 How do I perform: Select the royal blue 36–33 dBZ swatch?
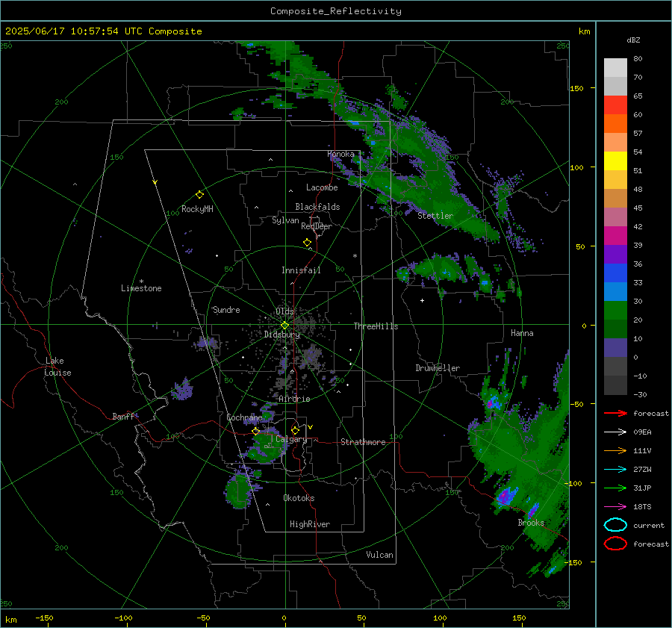[615, 273]
